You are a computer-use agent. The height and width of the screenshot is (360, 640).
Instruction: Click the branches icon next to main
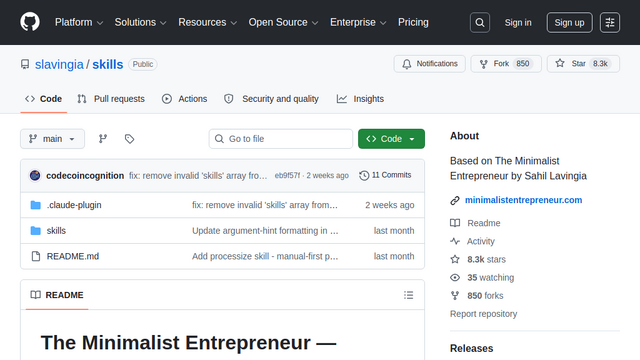point(103,139)
